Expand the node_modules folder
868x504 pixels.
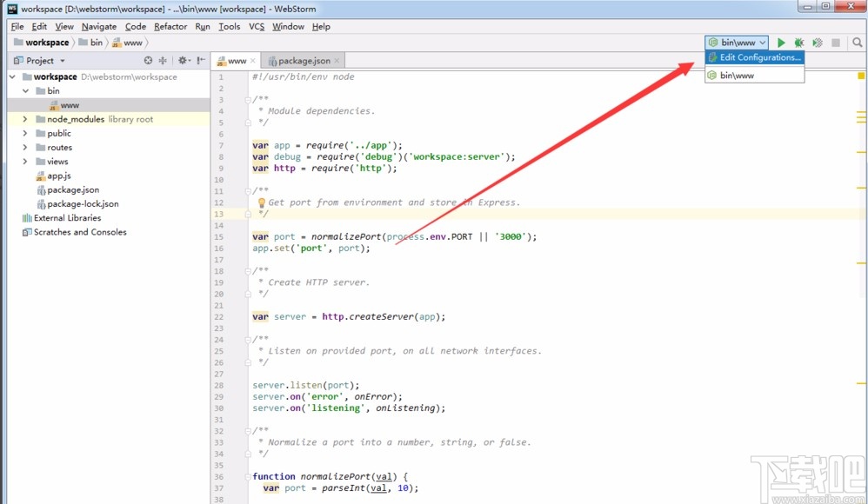click(25, 119)
